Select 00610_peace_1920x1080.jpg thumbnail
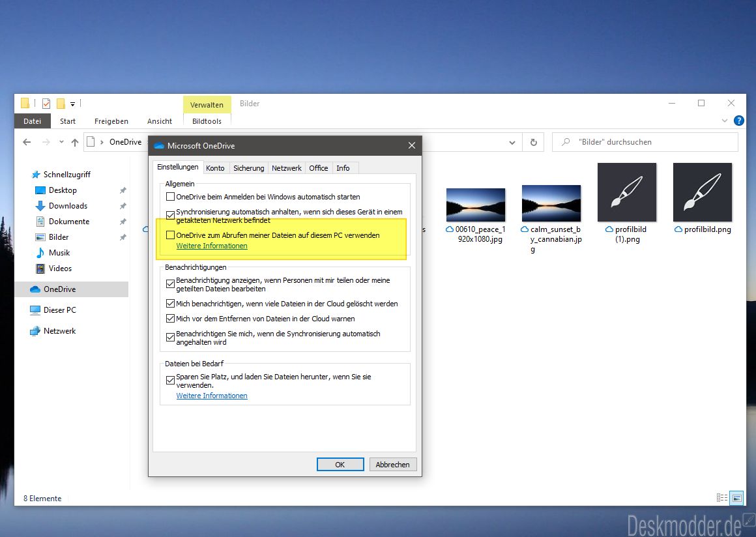Image resolution: width=756 pixels, height=537 pixels. tap(475, 205)
